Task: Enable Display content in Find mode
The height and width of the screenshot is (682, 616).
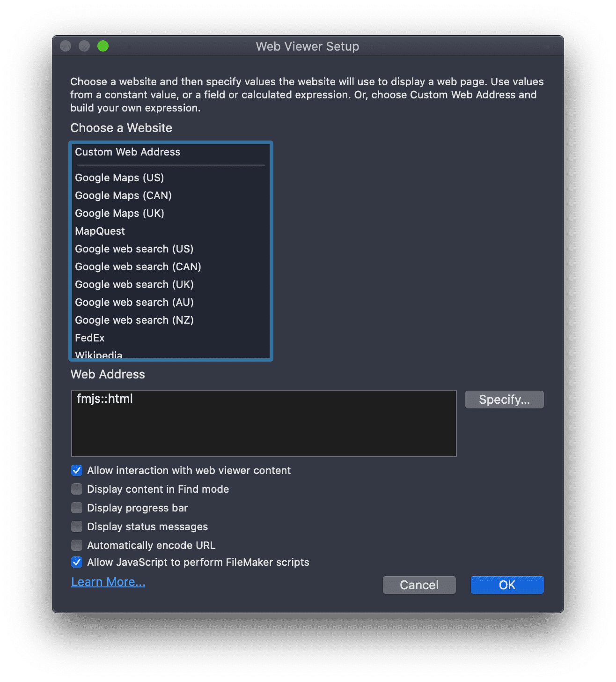Action: 77,489
